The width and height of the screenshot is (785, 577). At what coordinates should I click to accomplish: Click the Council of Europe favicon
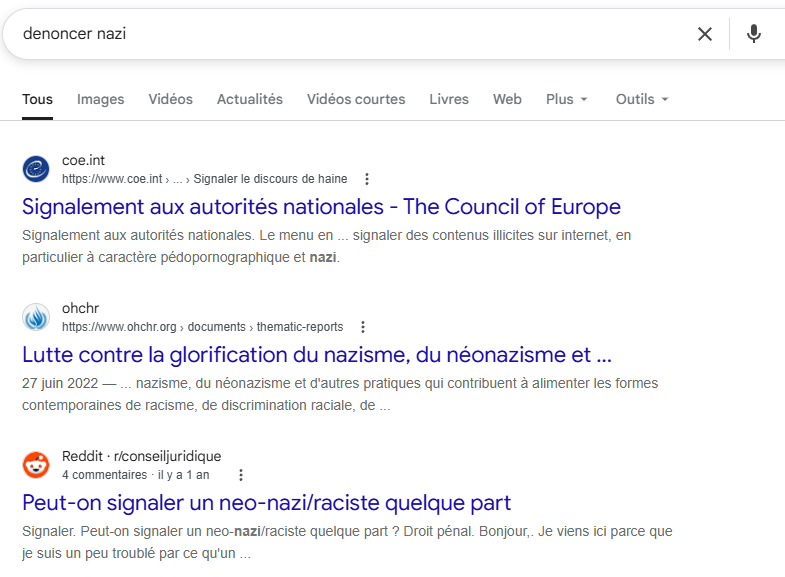point(36,169)
